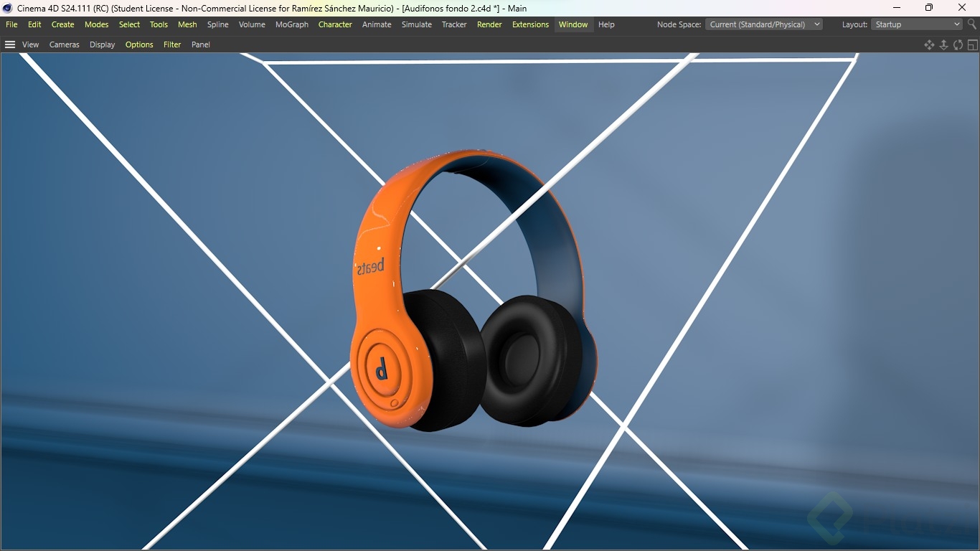Close the Cinema 4D window
The image size is (980, 551).
coord(962,8)
